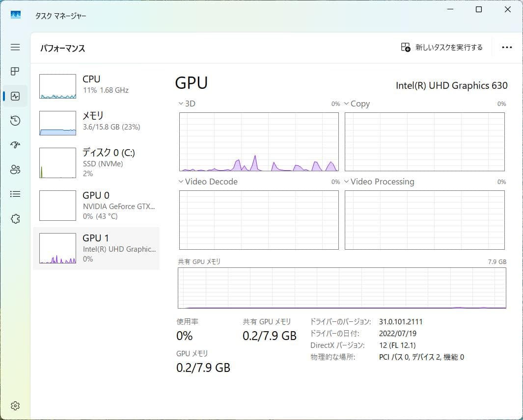Image resolution: width=523 pixels, height=420 pixels.
Task: Click the Video Processing usage graph
Action: pyautogui.click(x=425, y=220)
